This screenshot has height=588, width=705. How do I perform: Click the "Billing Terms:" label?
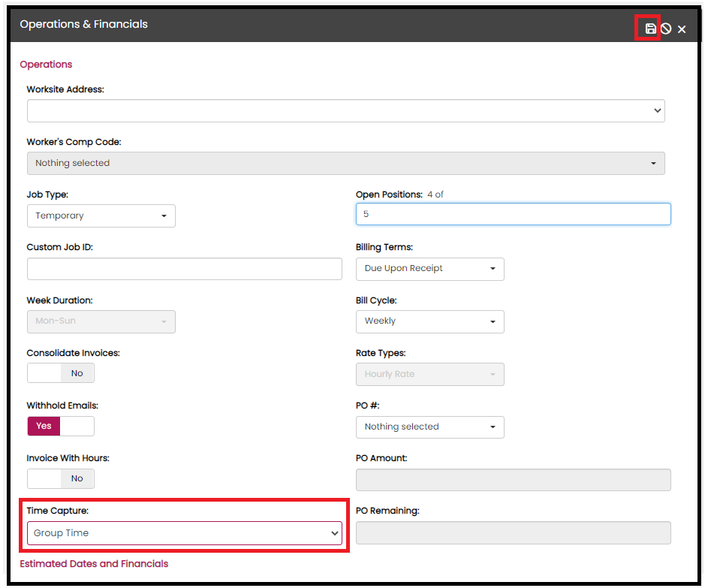pyautogui.click(x=384, y=247)
